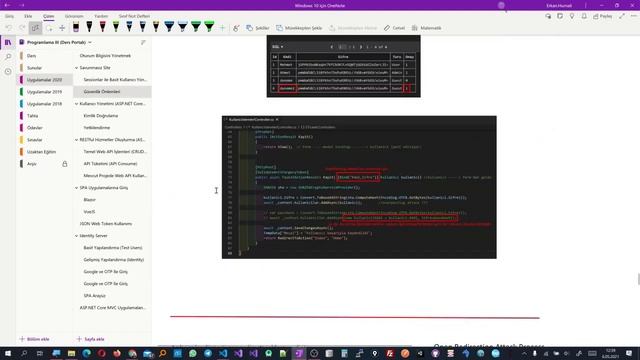Show notebooks navigation pane icon
Viewport: 640px width, 360px height.
8,42
